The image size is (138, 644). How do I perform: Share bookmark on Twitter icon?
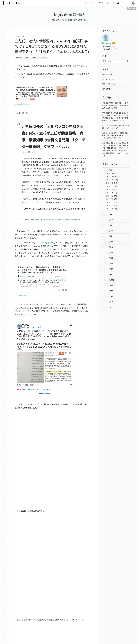(x=60, y=290)
